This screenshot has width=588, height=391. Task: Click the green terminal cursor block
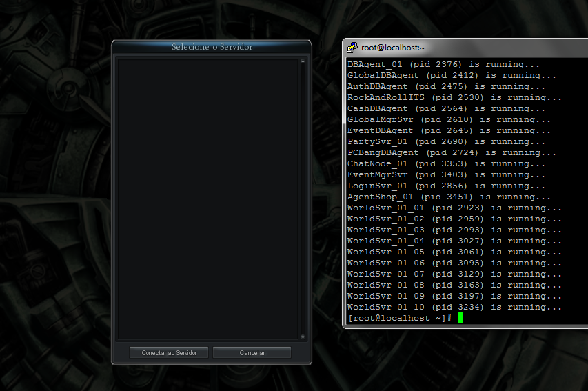[x=460, y=318]
